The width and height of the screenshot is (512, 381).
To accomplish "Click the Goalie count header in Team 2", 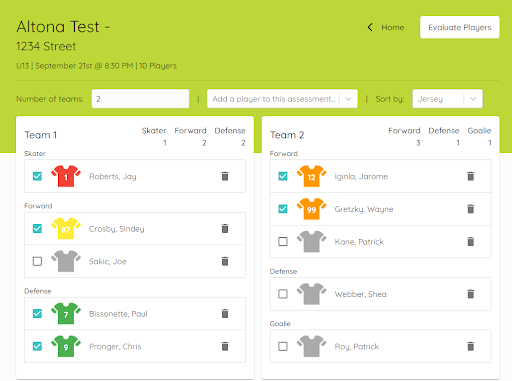I will coord(479,130).
